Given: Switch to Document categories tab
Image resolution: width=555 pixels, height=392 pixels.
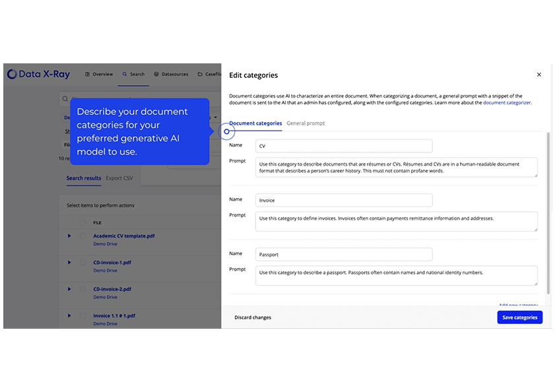Looking at the screenshot, I should [x=255, y=123].
